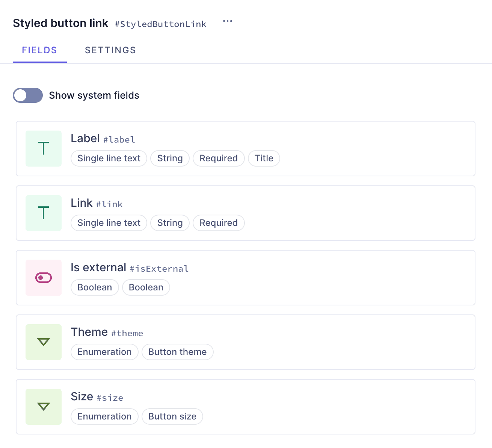Image resolution: width=492 pixels, height=448 pixels.
Task: Click the text field icon for Label
Action: point(44,149)
